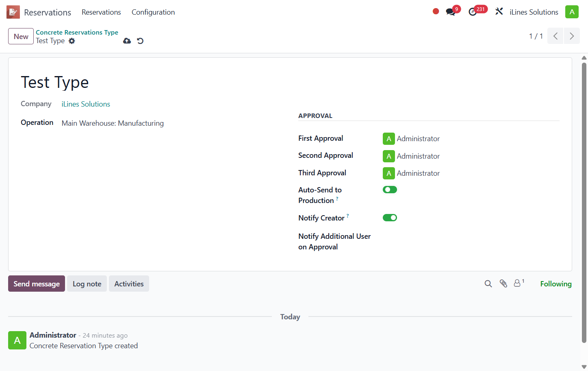
Task: Open the Reservations menu
Action: (101, 12)
